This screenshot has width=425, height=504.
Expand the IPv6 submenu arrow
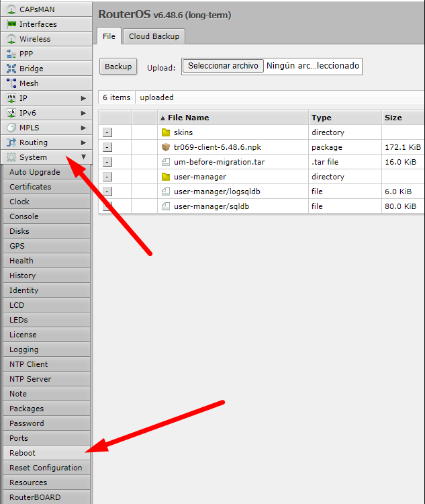click(83, 113)
